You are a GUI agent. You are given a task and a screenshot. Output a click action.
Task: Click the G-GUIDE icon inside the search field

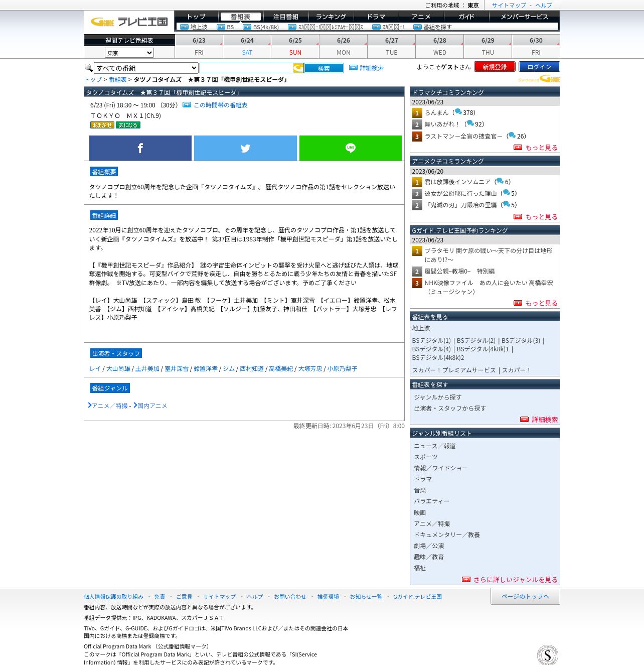[298, 68]
